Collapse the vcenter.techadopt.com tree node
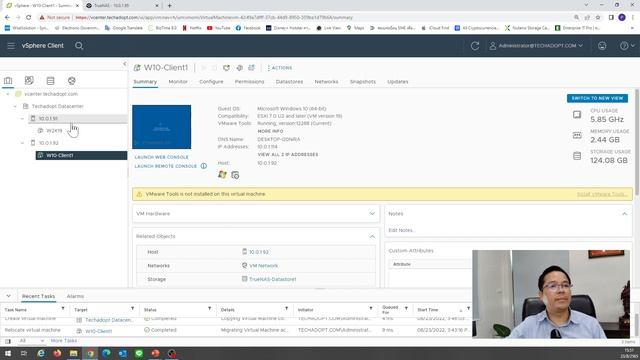 click(x=8, y=94)
